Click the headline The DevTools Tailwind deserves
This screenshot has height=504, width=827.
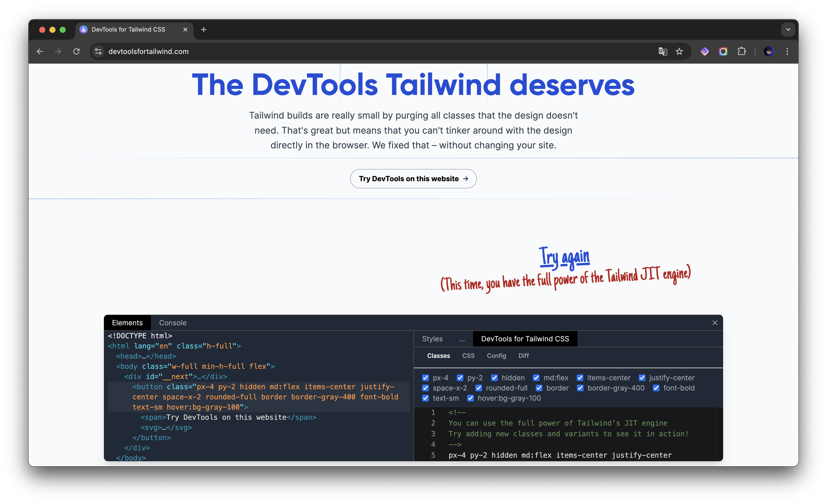pos(413,85)
